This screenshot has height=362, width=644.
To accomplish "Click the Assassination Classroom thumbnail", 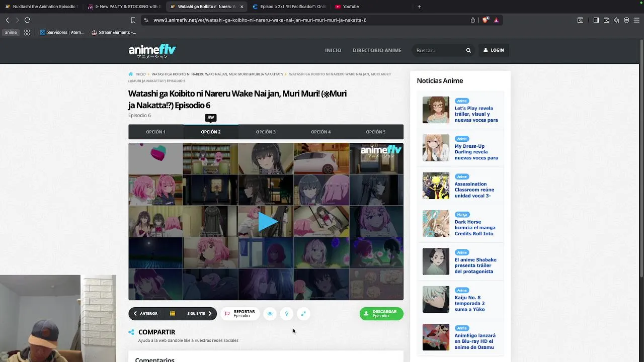I will [x=436, y=186].
